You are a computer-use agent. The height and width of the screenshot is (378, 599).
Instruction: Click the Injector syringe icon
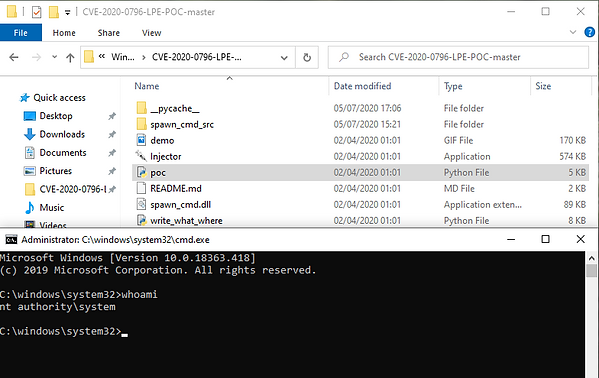141,156
